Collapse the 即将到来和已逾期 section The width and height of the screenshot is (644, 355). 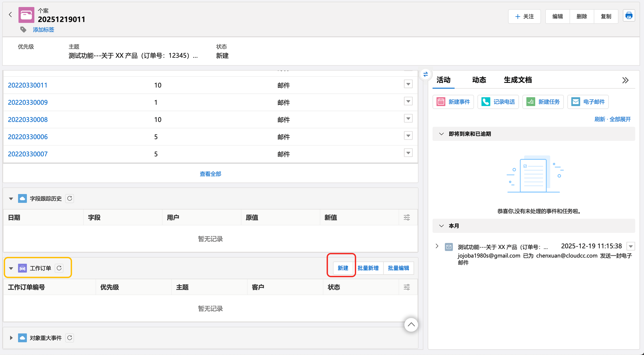(x=441, y=134)
